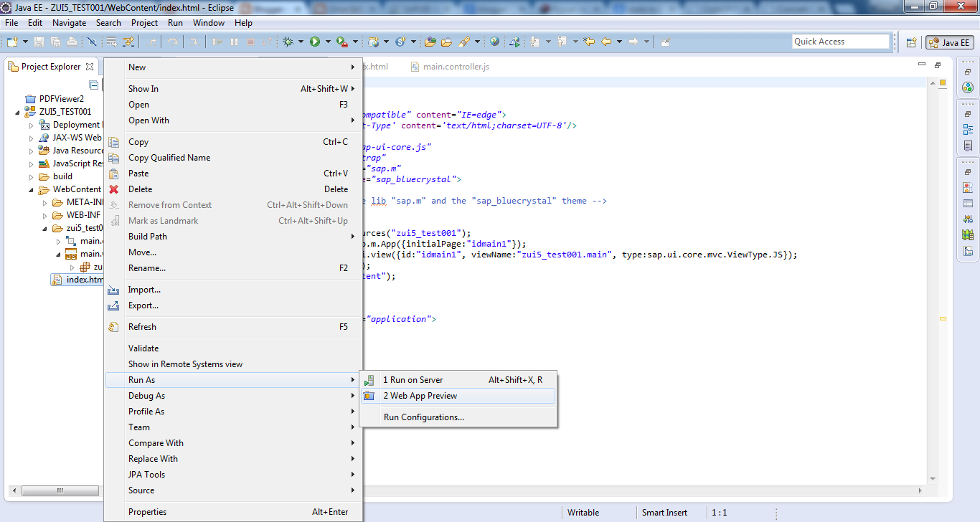980x522 pixels.
Task: Open the Run button dropdown arrow
Action: click(327, 42)
